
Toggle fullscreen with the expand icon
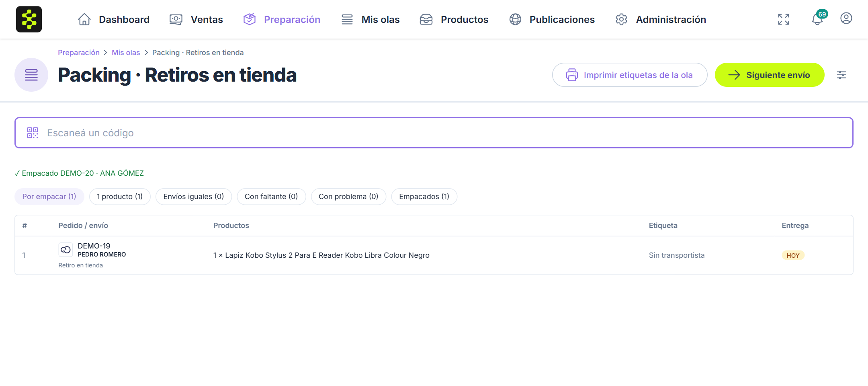(784, 19)
